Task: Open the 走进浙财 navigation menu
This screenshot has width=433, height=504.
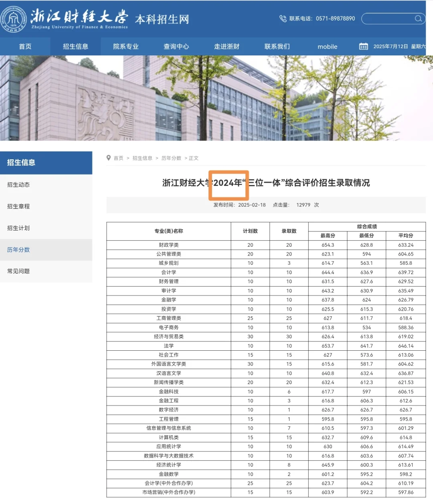Action: coord(227,46)
